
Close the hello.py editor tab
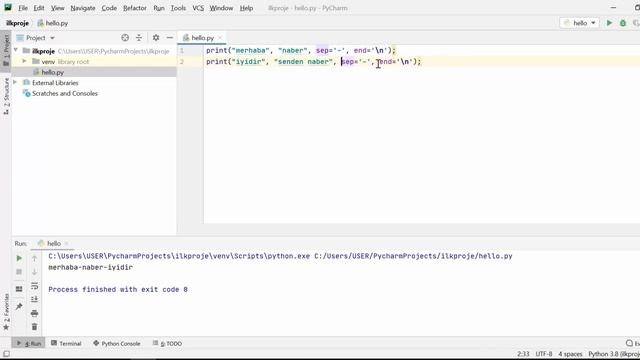[220, 38]
